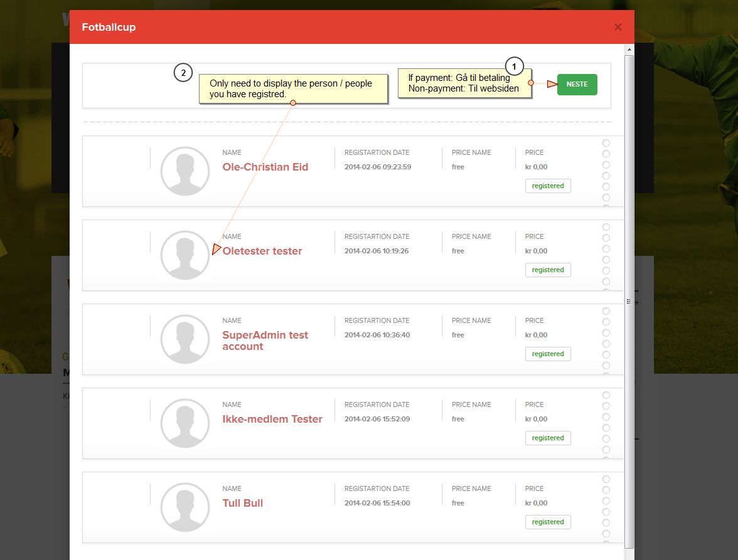Viewport: 738px width, 560px height.
Task: Click registration date 2014-02-06 15:54:00
Action: 377,503
